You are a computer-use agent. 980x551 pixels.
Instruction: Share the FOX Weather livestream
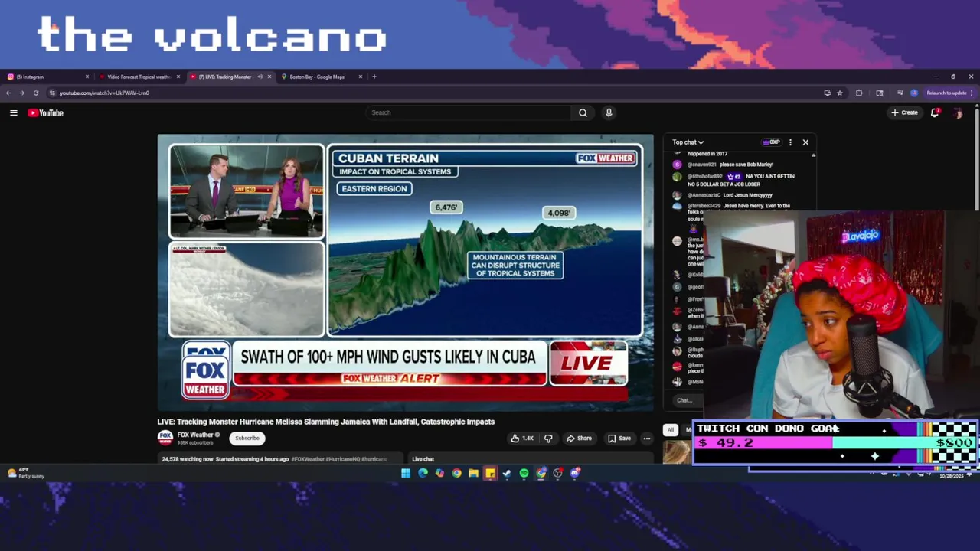pyautogui.click(x=579, y=439)
